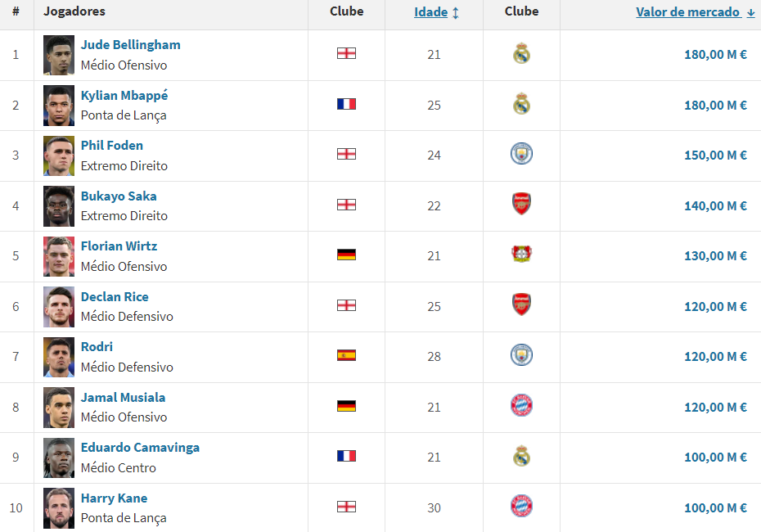Click Bayern Munich crest in Harry Kane row

pos(521,506)
